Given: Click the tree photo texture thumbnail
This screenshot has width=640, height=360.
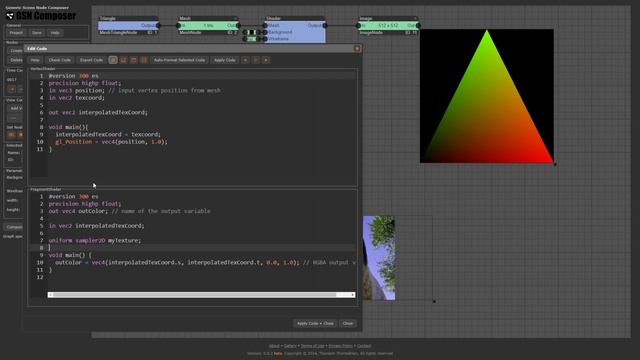Looking at the screenshot, I should click(379, 258).
